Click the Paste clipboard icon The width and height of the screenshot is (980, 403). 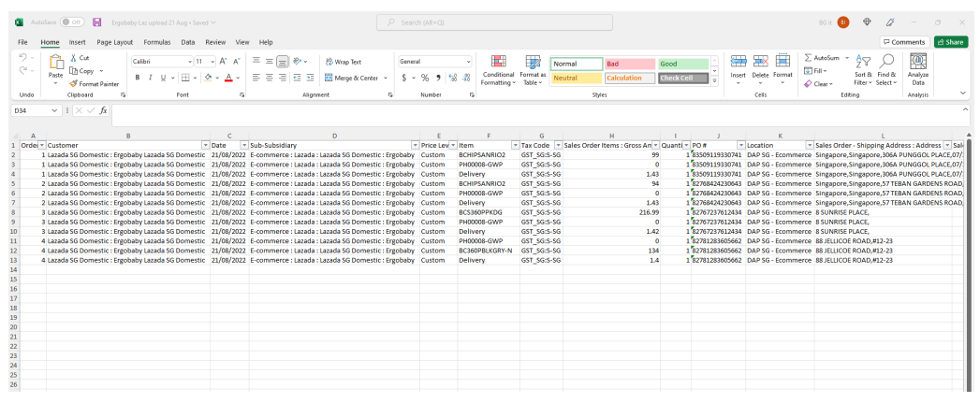(56, 63)
